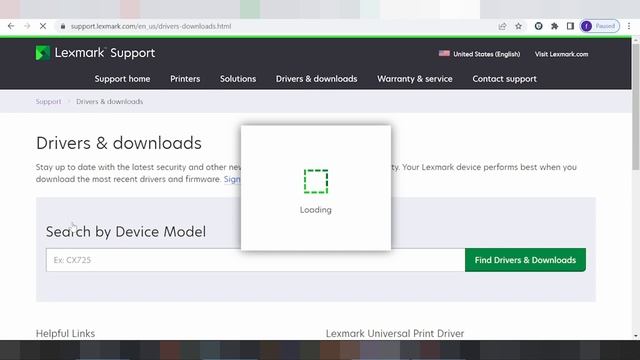Open the Contact support menu item

pyautogui.click(x=504, y=79)
